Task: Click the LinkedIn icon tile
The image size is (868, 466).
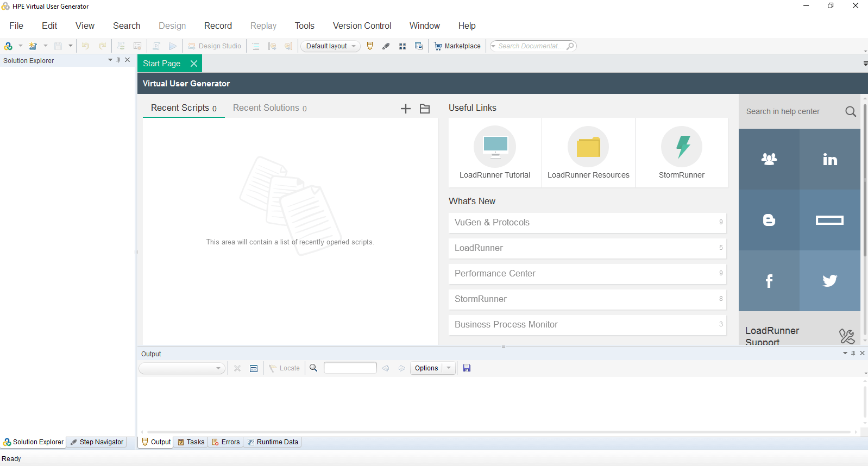Action: click(829, 159)
